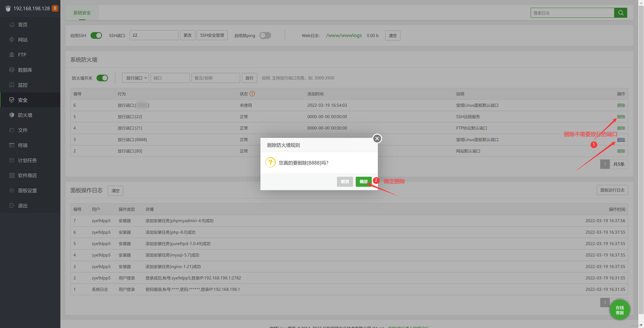Select the 系统安全 tab

(82, 13)
